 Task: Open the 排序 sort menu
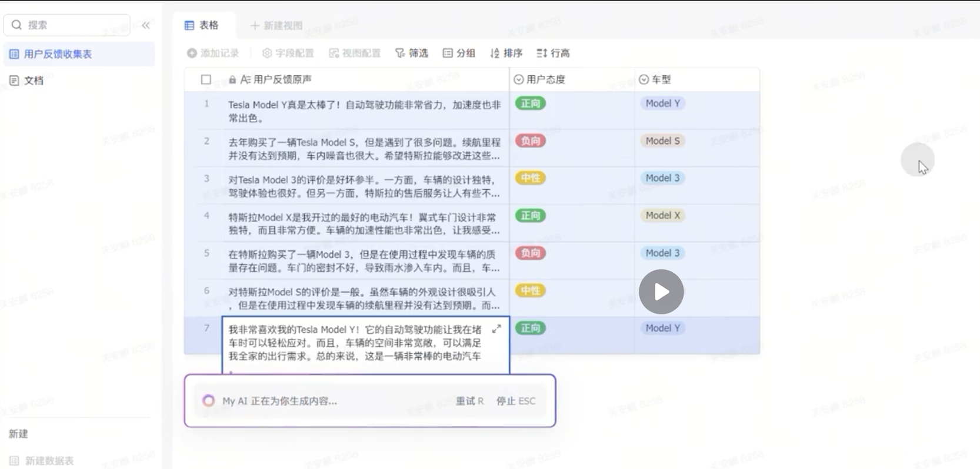[x=506, y=53]
